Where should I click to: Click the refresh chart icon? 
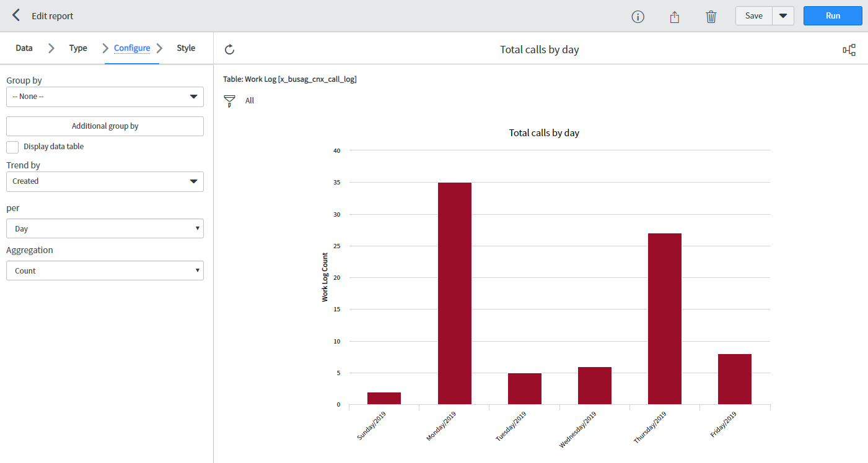point(229,50)
